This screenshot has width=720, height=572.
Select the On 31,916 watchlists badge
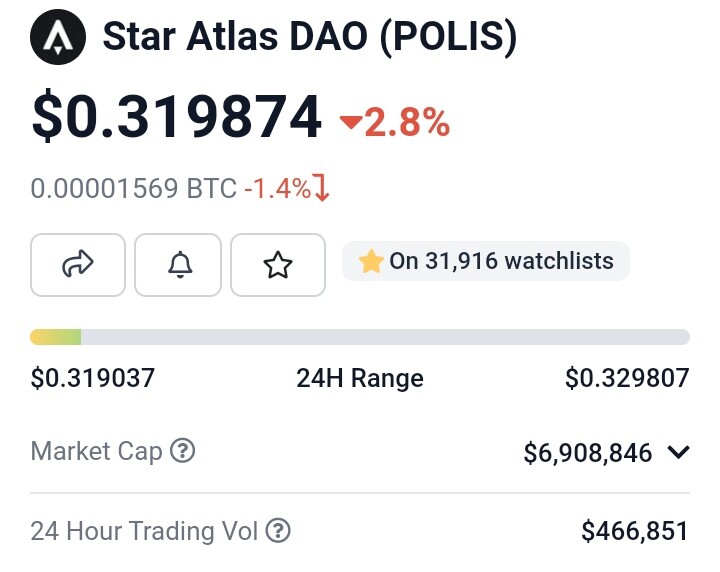[x=486, y=261]
